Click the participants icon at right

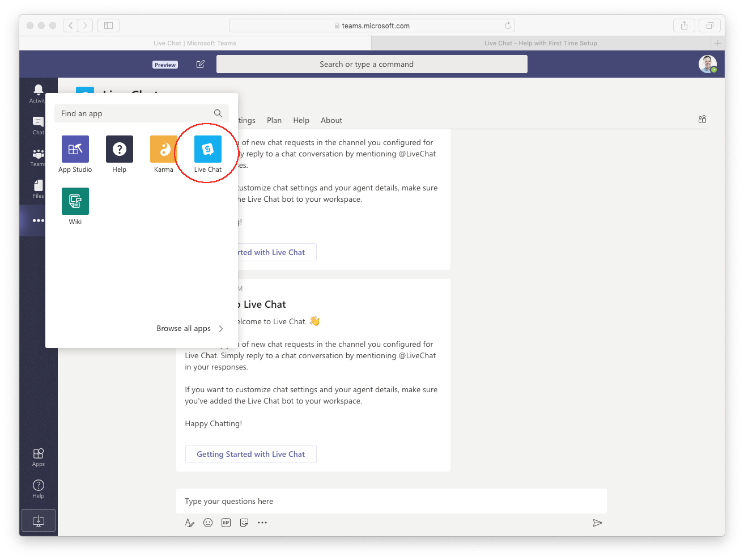702,119
